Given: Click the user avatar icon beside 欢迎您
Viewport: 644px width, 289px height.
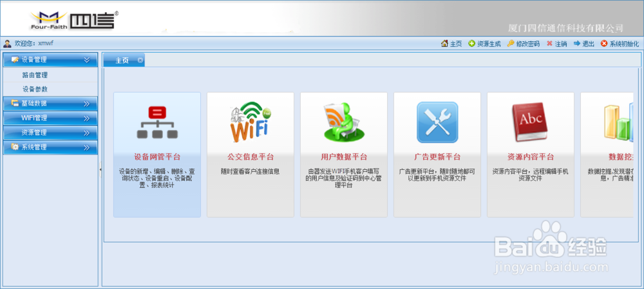Looking at the screenshot, I should 7,43.
